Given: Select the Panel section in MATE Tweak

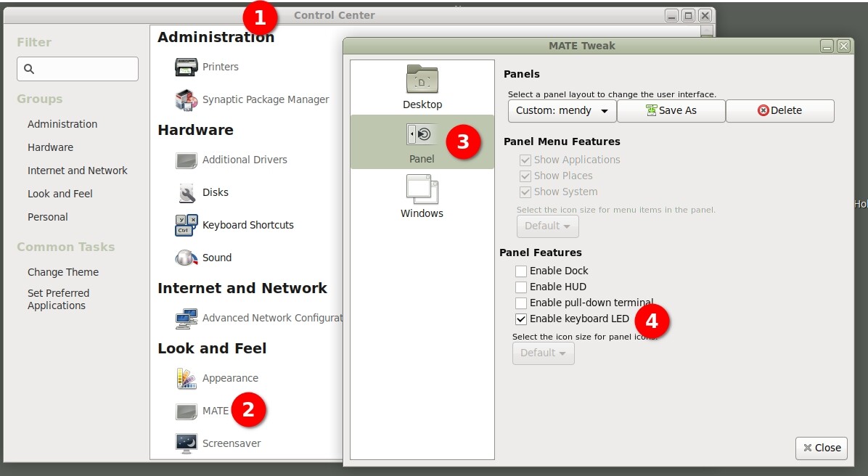Looking at the screenshot, I should 422,142.
